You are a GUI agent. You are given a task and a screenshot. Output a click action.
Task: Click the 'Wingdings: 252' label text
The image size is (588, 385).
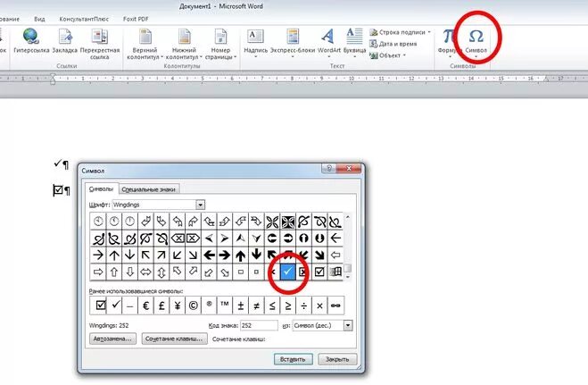(109, 325)
